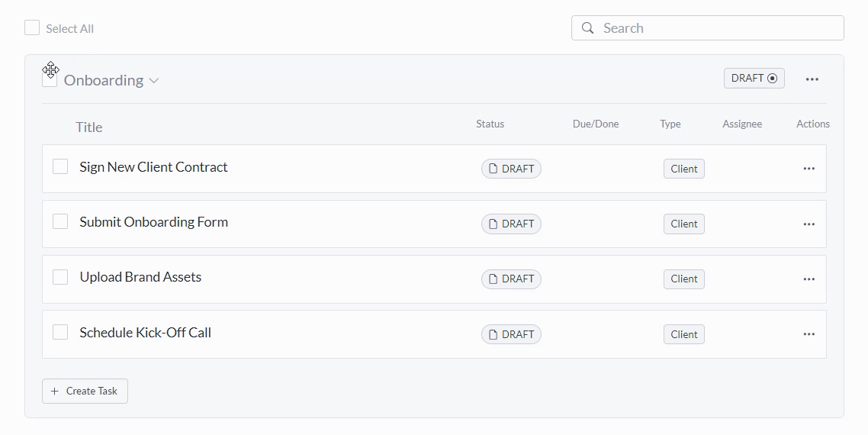Click the three-dot menu for Onboarding group
This screenshot has height=435, width=868.
pyautogui.click(x=812, y=79)
